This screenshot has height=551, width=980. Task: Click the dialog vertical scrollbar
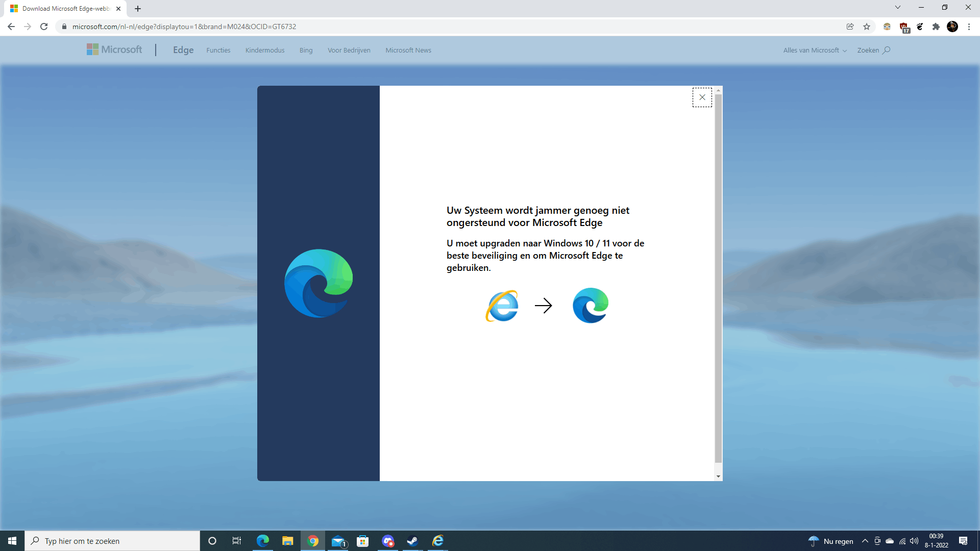click(x=718, y=278)
